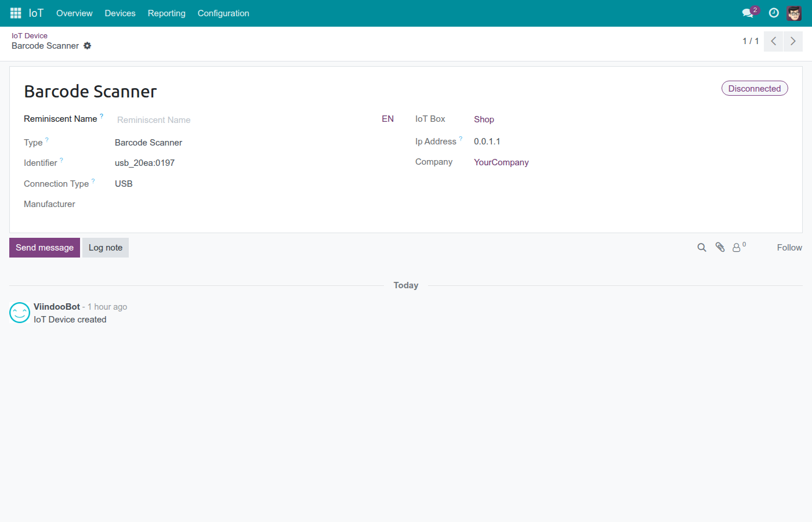Go to the next record arrow

click(x=793, y=41)
